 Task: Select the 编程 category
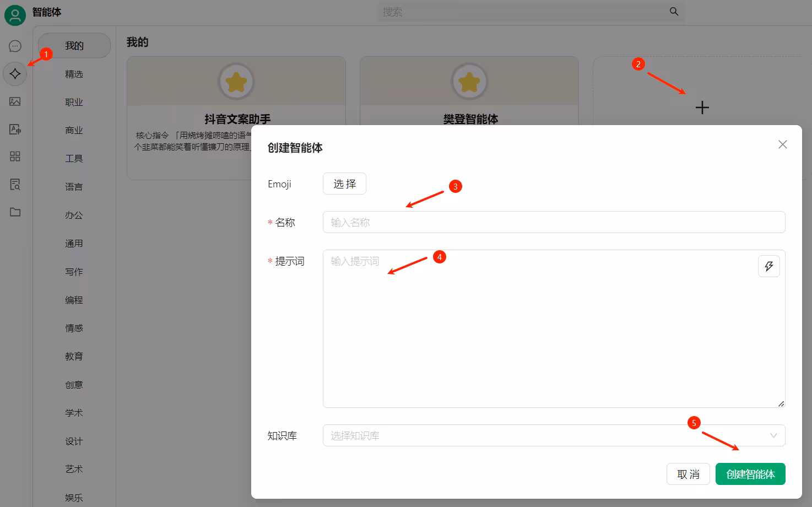click(x=74, y=300)
